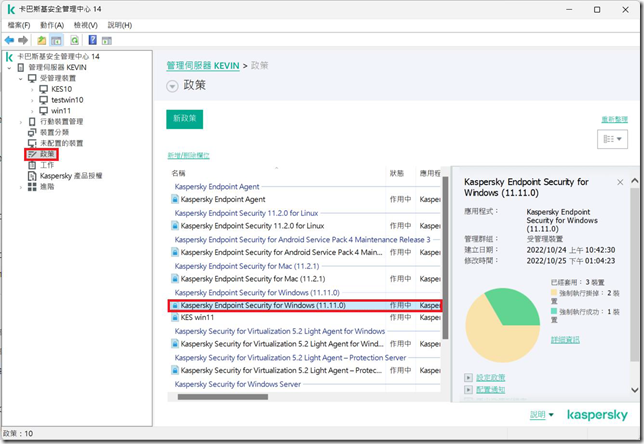Select Kaspersky 產品授權 in the tree
The height and width of the screenshot is (444, 644).
(x=70, y=175)
